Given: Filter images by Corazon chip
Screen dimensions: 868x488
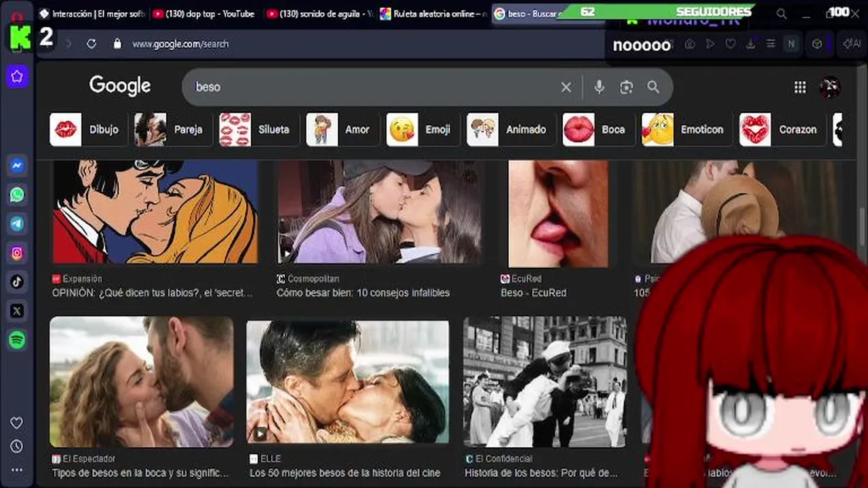Looking at the screenshot, I should [x=782, y=129].
